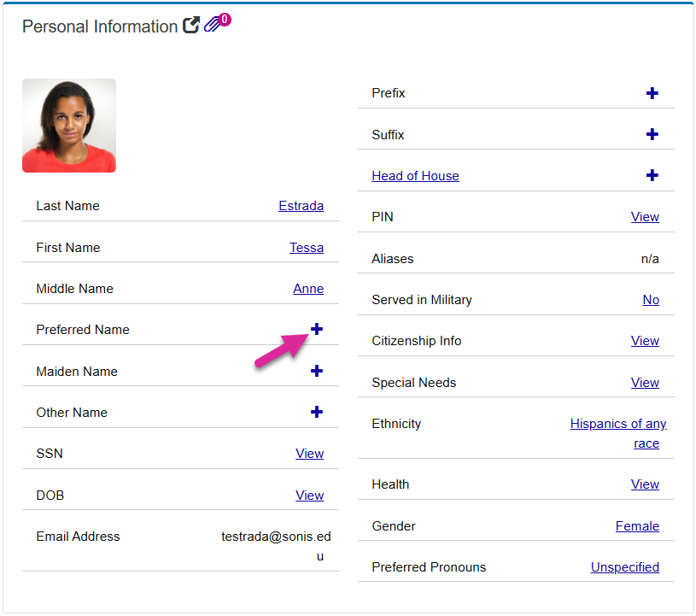The width and height of the screenshot is (696, 616).
Task: Add a Maiden Name via plus icon
Action: (317, 371)
